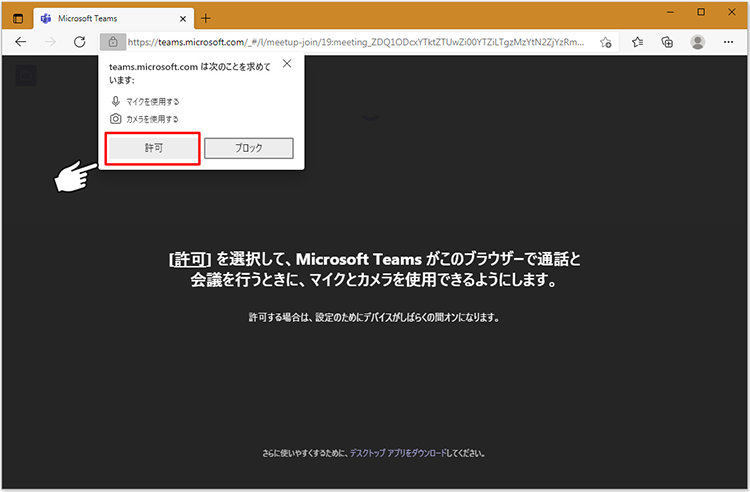750x492 pixels.
Task: Open a new tab with plus button
Action: pos(206,18)
